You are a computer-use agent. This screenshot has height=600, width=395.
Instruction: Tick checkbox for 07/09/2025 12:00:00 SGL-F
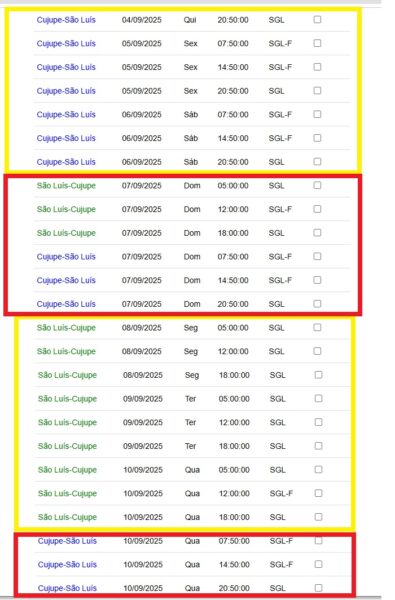(317, 209)
